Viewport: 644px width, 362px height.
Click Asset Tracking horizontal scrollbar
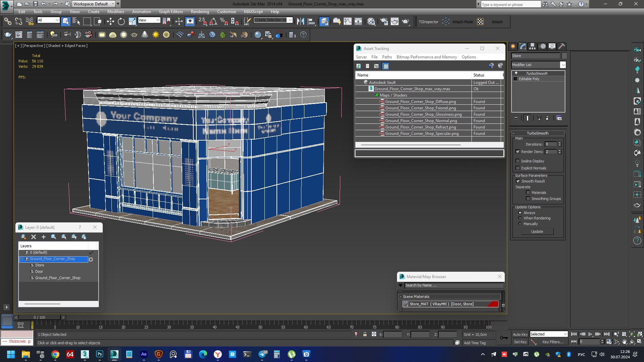click(411, 145)
